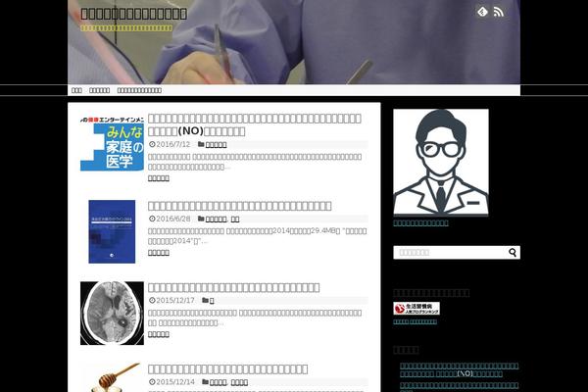The width and height of the screenshot is (588, 392).
Task: Open title of the 2015/12/17 post
Action: tap(233, 288)
